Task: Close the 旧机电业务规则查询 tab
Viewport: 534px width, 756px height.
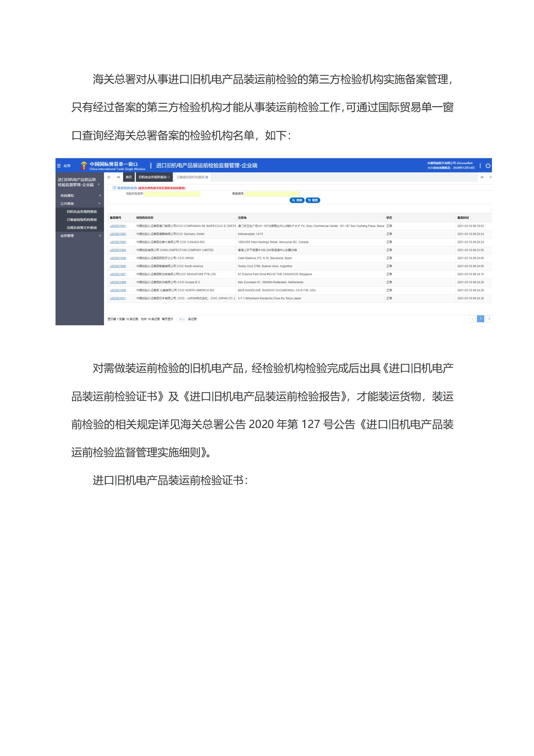Action: [x=169, y=177]
